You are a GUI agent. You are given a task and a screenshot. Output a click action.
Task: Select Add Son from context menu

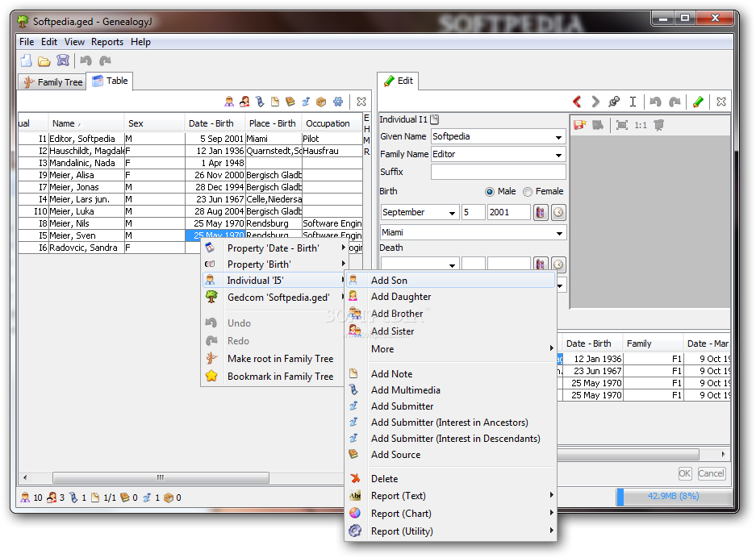[x=450, y=280]
